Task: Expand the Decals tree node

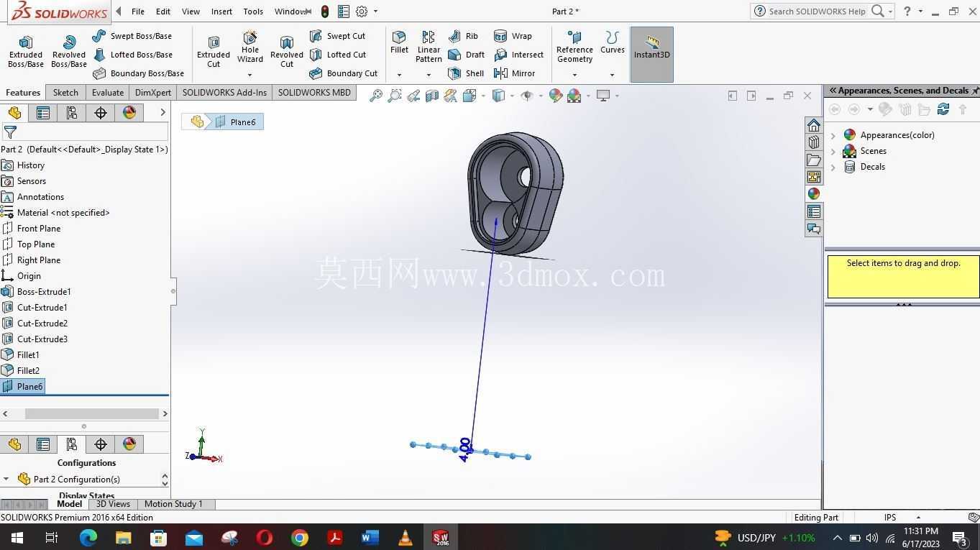Action: 833,167
